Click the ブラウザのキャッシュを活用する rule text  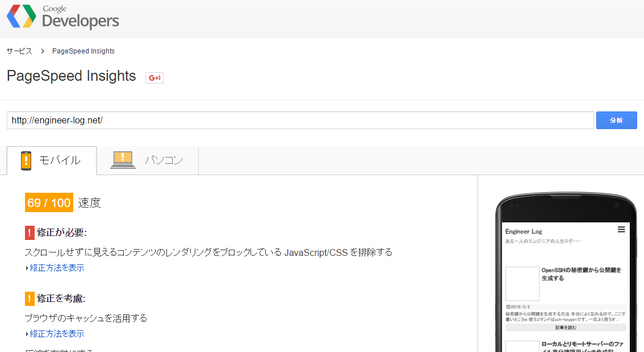click(86, 318)
